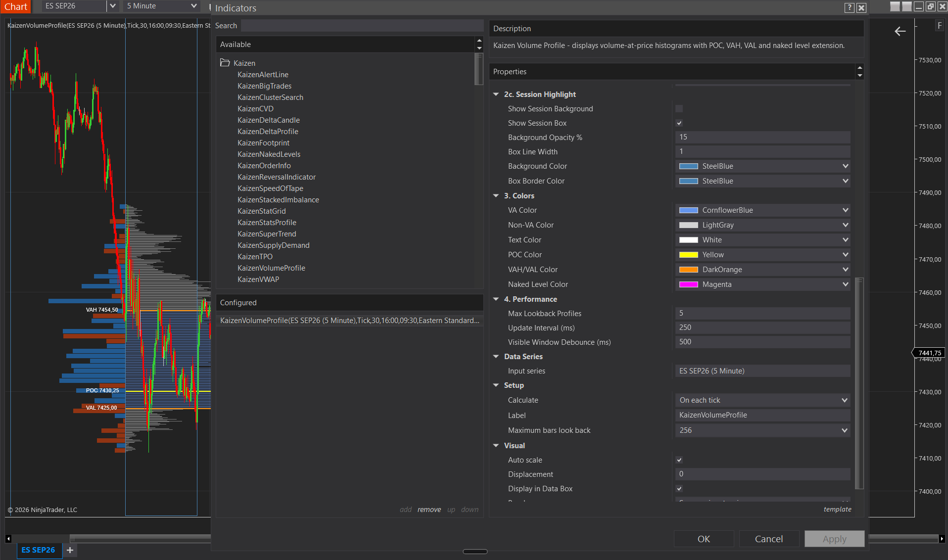Open Non-VA Color LightGray dropdown
Image resolution: width=948 pixels, height=560 pixels.
click(763, 225)
